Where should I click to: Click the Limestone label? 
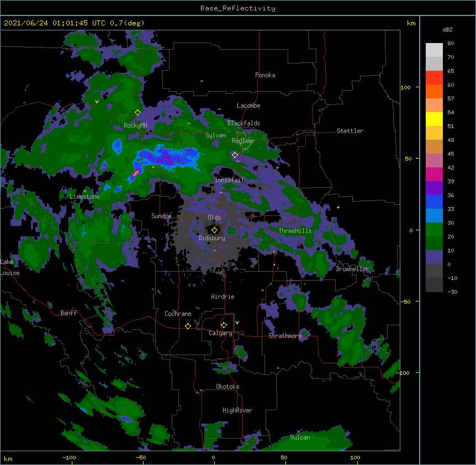pyautogui.click(x=84, y=197)
